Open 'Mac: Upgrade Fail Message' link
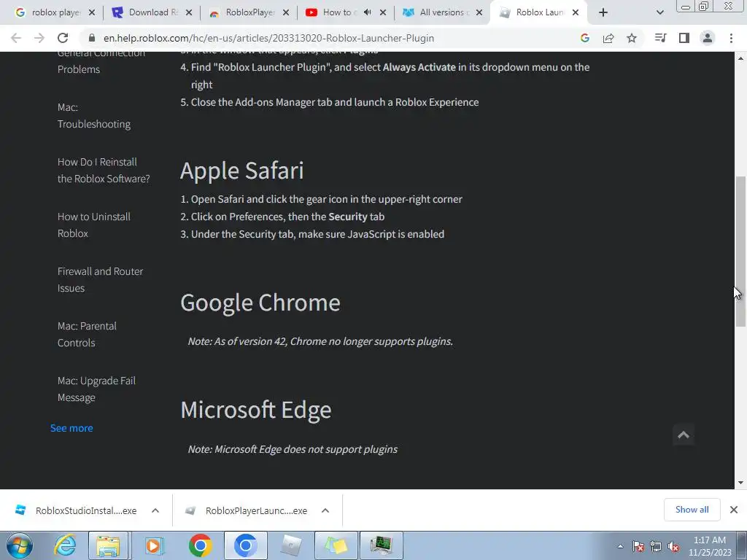The width and height of the screenshot is (747, 560). (x=96, y=389)
